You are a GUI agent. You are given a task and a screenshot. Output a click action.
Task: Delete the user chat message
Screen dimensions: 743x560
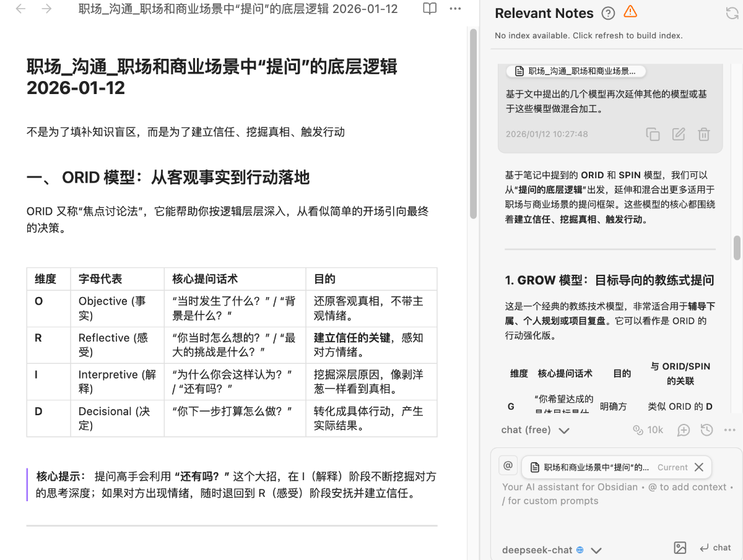click(704, 134)
